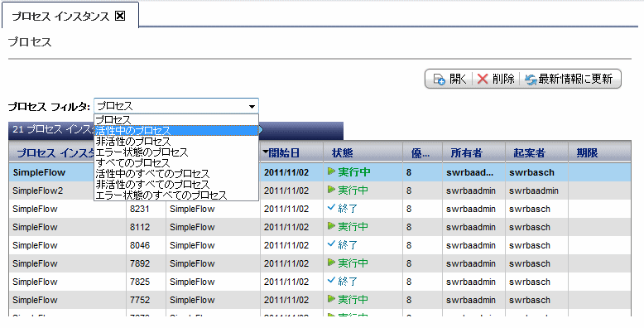Click 実行中 play icon in row 7892
This screenshot has height=328, width=644.
(x=331, y=262)
